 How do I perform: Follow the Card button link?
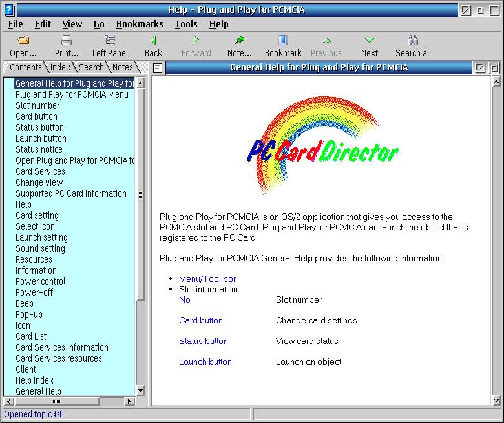200,320
